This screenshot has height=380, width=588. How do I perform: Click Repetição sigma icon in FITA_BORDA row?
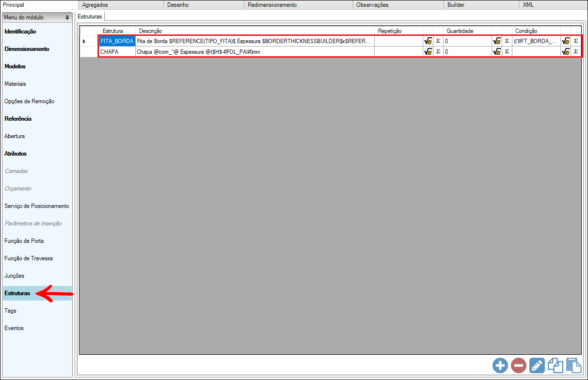click(438, 41)
